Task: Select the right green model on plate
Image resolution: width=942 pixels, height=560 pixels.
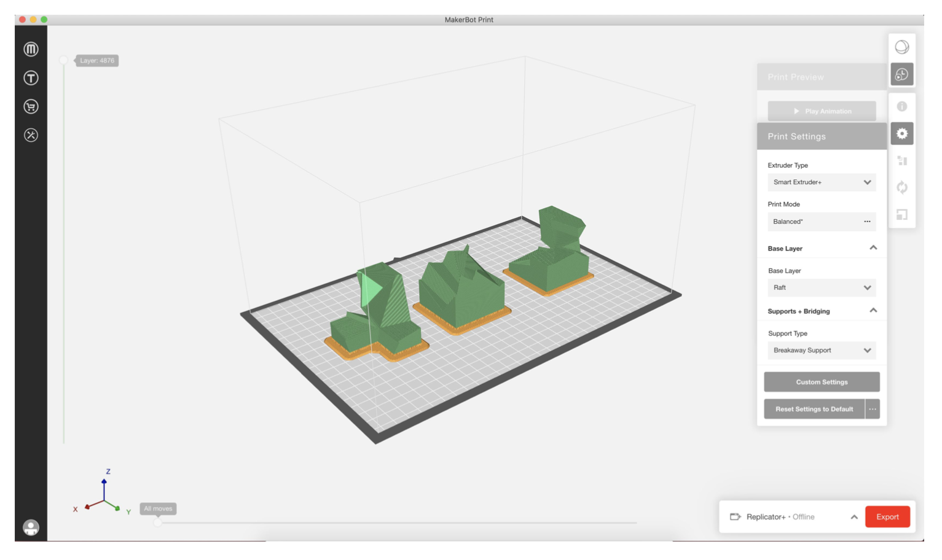Action: (550, 251)
